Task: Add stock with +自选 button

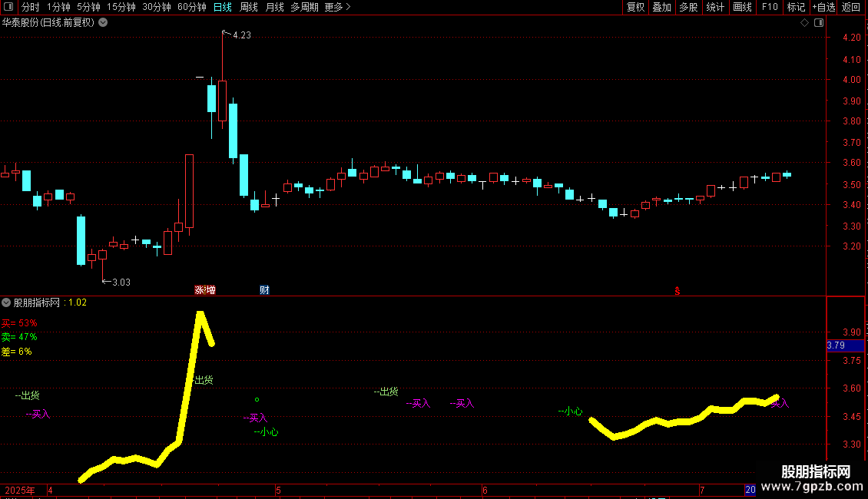Action: click(823, 7)
